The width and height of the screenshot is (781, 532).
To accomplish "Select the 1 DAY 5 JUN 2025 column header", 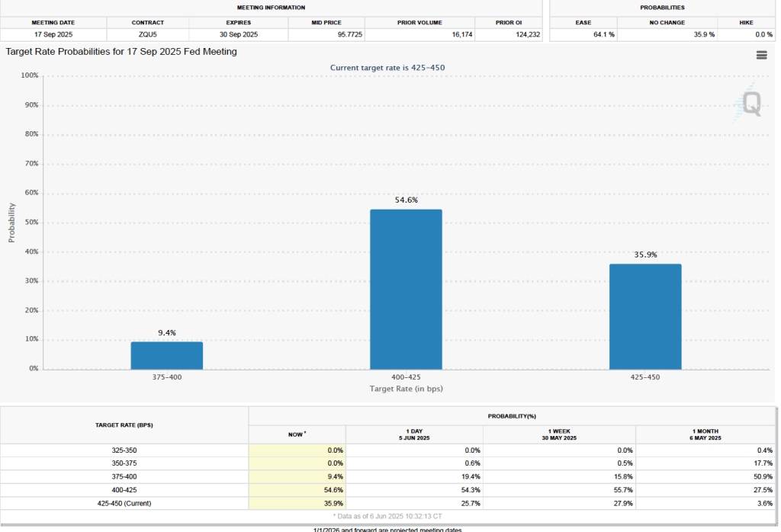I will pyautogui.click(x=414, y=434).
